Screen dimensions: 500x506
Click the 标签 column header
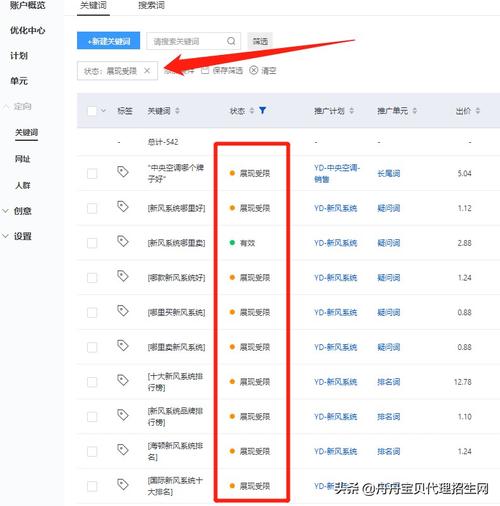125,111
